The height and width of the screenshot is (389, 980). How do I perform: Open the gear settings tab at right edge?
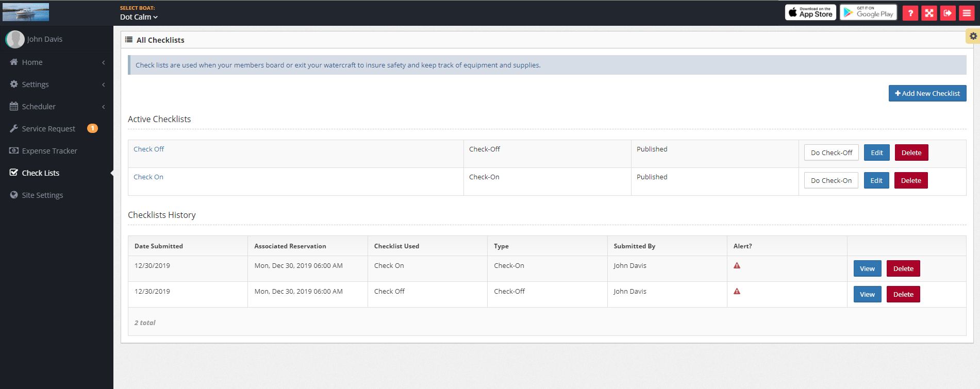click(973, 36)
